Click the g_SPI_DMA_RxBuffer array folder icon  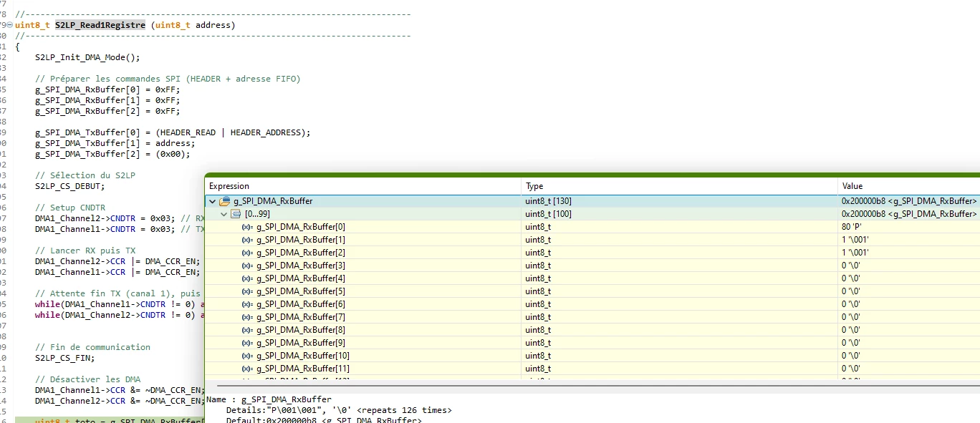pyautogui.click(x=224, y=201)
